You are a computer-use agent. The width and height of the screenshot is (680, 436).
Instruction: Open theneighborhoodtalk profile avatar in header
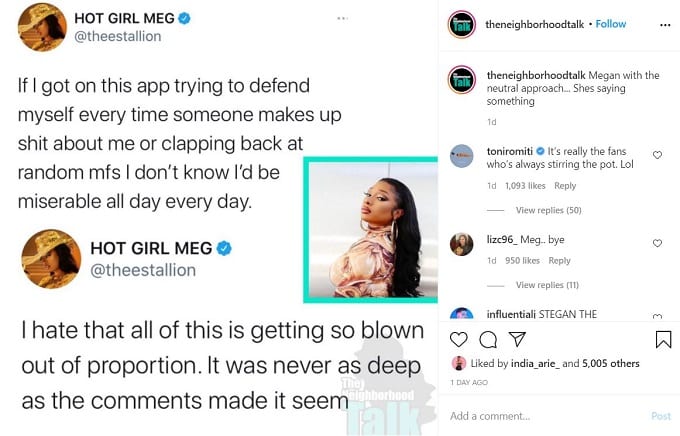[x=461, y=24]
